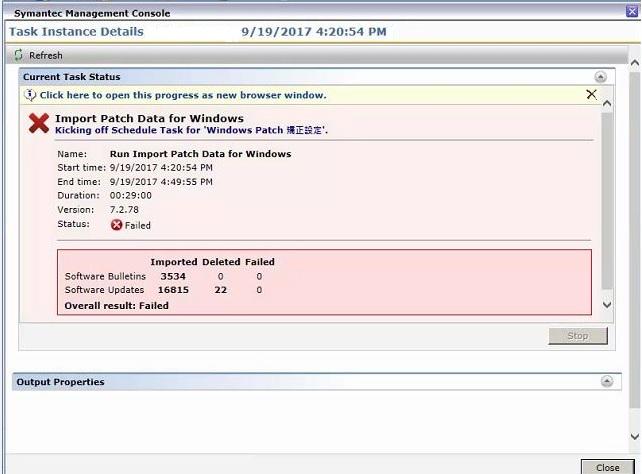Screen dimensions: 642x474
Task: Click the 'Failed' status text
Action: [138, 225]
